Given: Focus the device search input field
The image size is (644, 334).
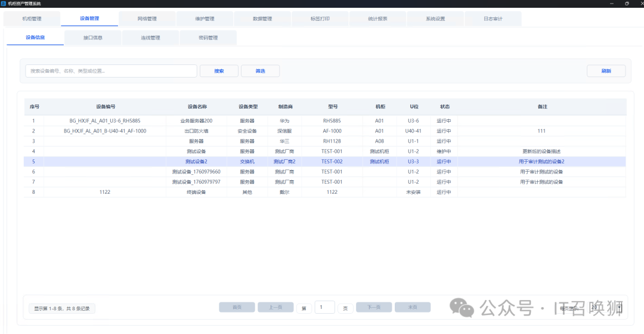Looking at the screenshot, I should click(111, 71).
